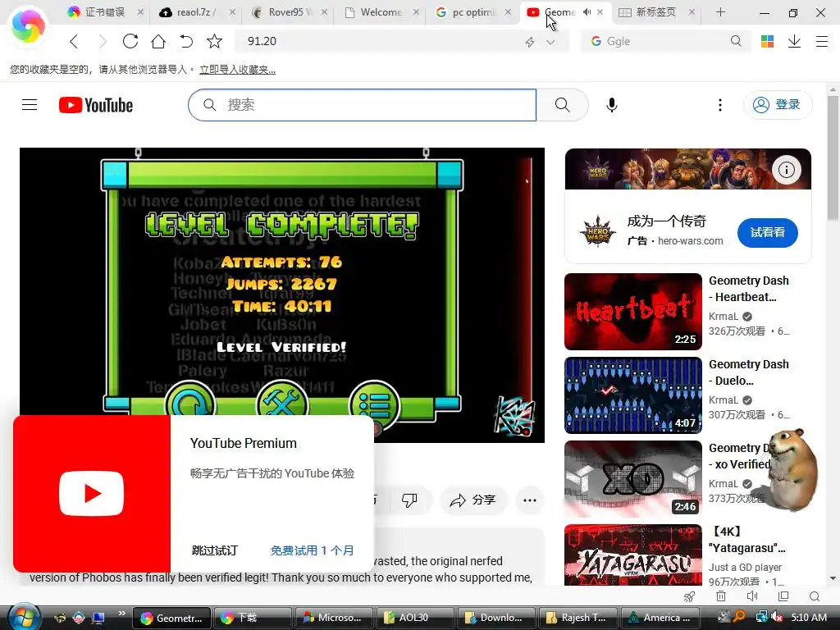The image size is (840, 630).
Task: Click the page vertical scrollbar thumb
Action: point(833,158)
